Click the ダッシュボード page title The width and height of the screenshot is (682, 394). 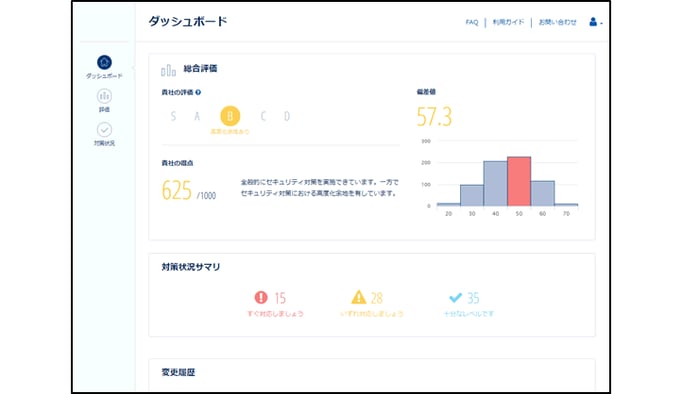188,21
